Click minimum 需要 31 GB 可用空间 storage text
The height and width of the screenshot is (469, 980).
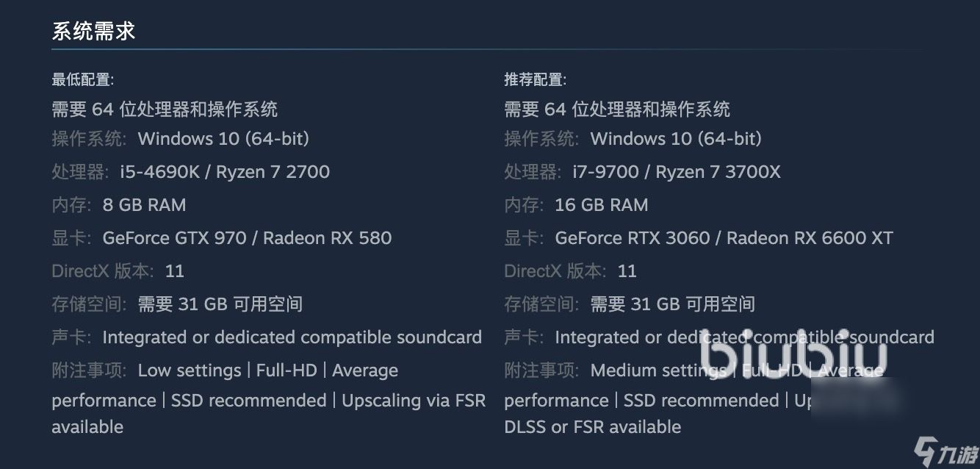point(220,304)
